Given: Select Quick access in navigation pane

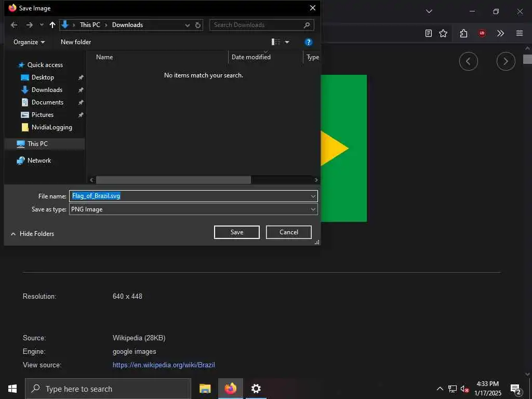Looking at the screenshot, I should (45, 65).
